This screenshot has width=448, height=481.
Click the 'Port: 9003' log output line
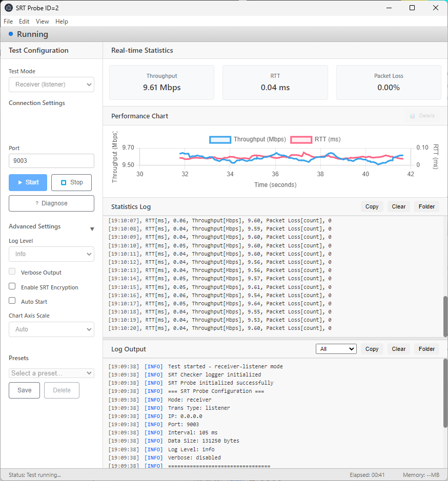154,425
